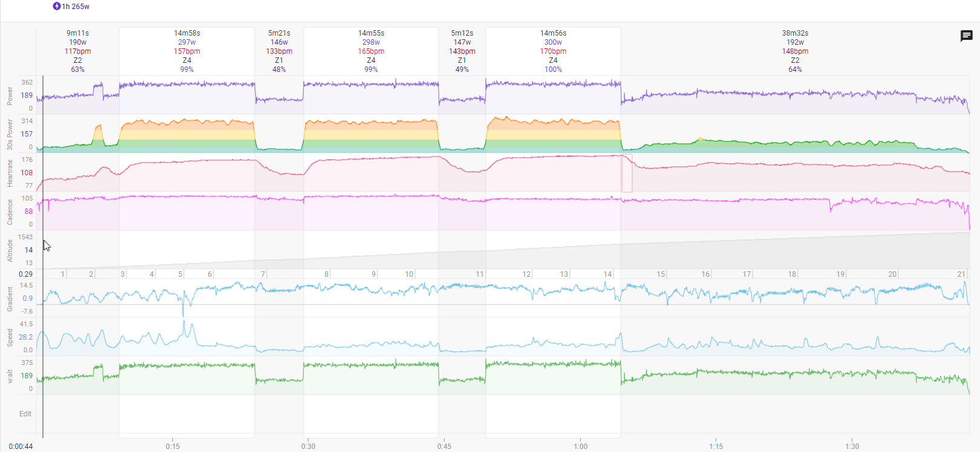
Task: Click the Altitude chart axis label
Action: (x=10, y=250)
